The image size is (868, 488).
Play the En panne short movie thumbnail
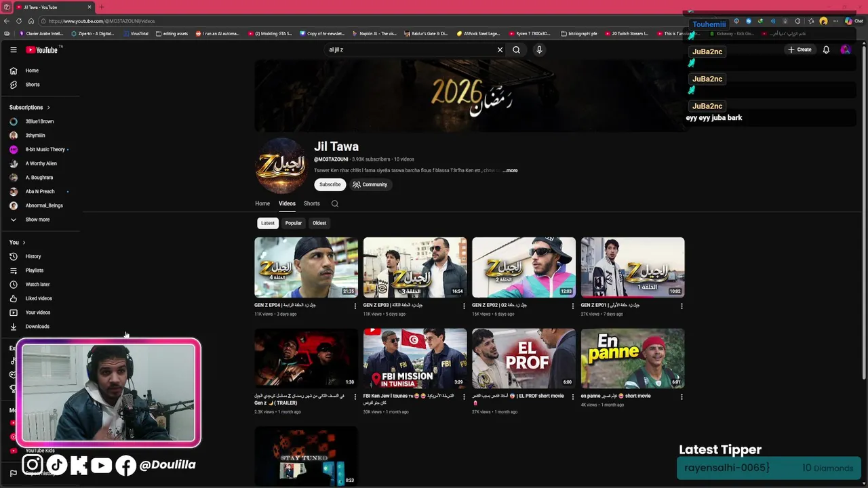point(633,358)
